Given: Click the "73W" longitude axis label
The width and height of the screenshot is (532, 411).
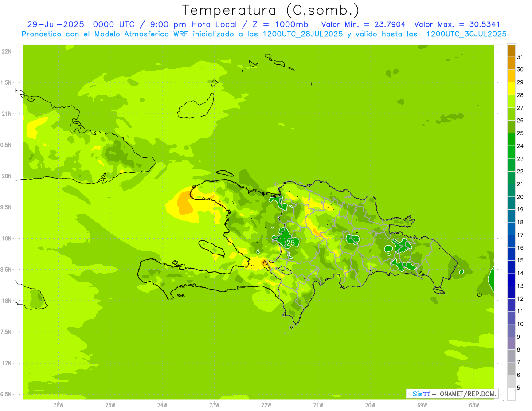Looking at the screenshot, I should 214,405.
